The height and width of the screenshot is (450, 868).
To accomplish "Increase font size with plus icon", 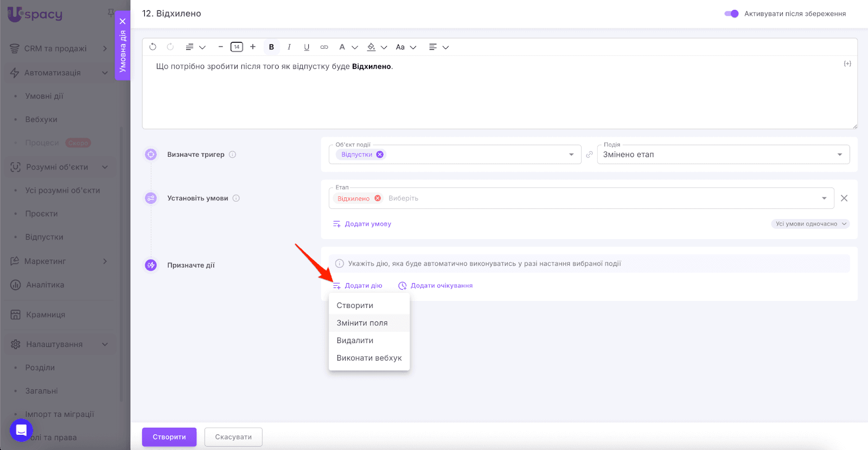I will 253,47.
